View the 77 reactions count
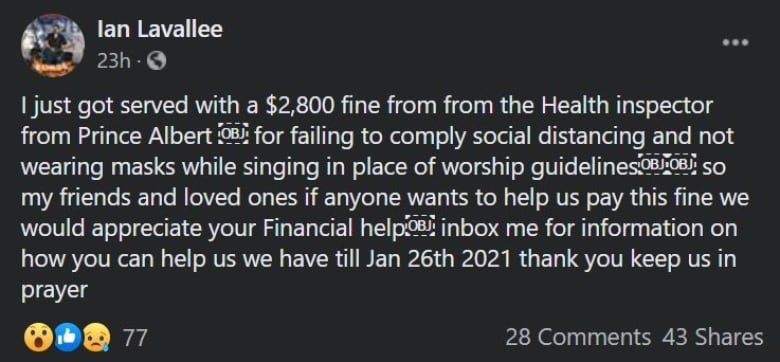 [x=135, y=338]
